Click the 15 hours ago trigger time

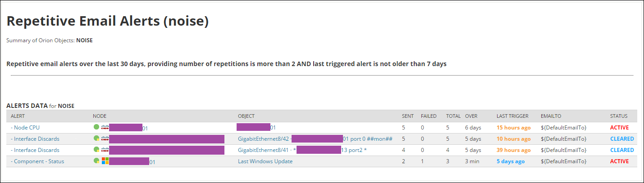tap(513, 128)
